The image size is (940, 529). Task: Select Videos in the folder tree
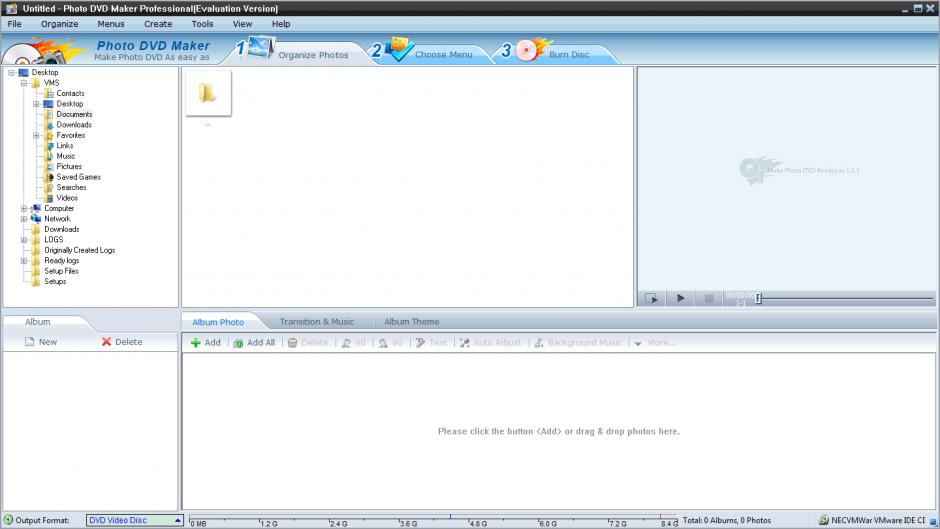tap(67, 198)
